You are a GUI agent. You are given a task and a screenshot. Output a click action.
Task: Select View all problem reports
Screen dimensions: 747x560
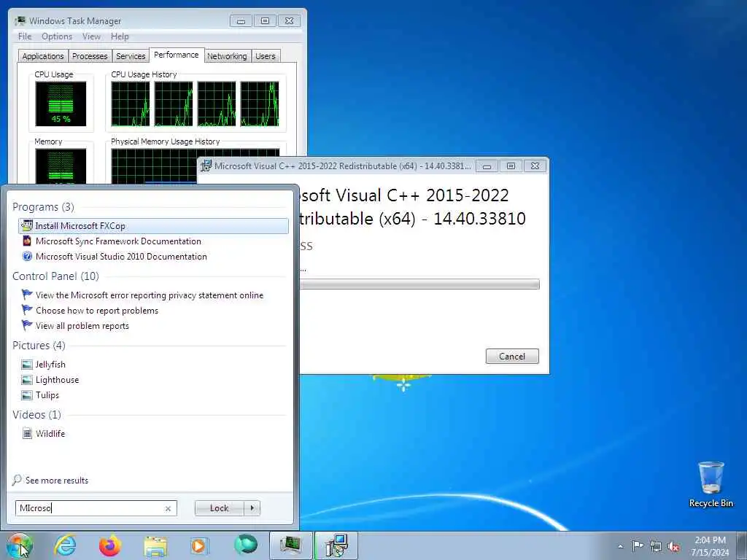coord(153,326)
